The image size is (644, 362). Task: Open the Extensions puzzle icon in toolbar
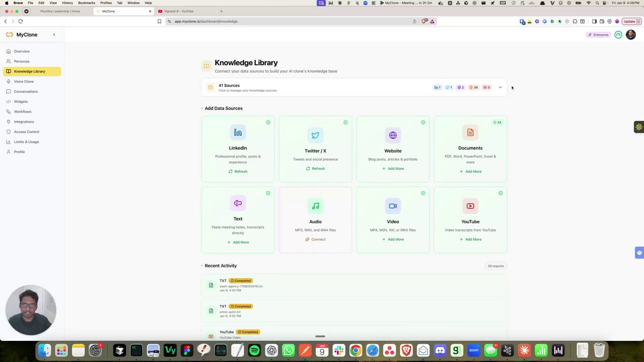(x=575, y=21)
